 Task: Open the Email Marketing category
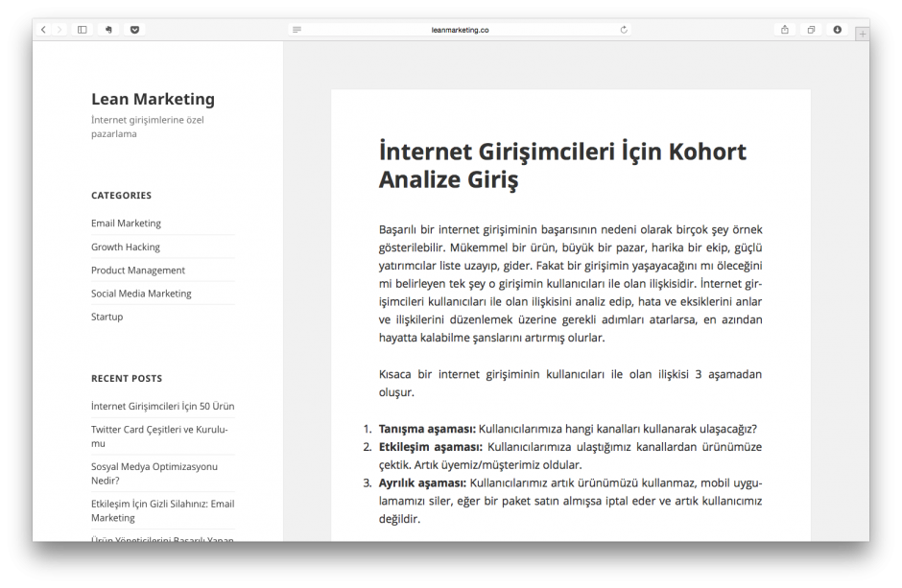[126, 223]
